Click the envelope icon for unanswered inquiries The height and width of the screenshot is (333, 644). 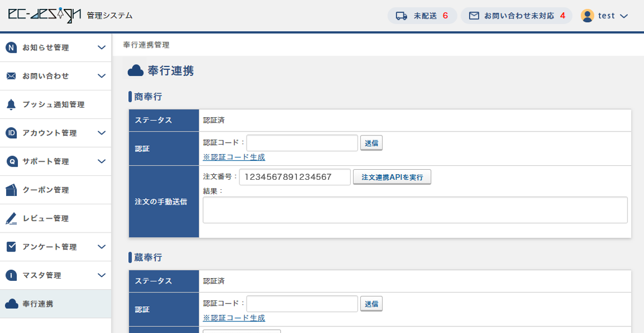tap(474, 16)
